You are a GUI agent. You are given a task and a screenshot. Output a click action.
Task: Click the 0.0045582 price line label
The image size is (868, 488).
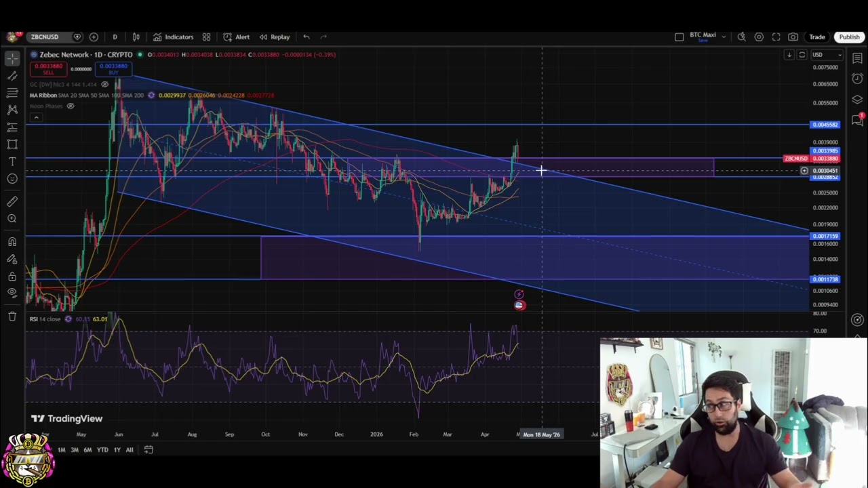(825, 125)
